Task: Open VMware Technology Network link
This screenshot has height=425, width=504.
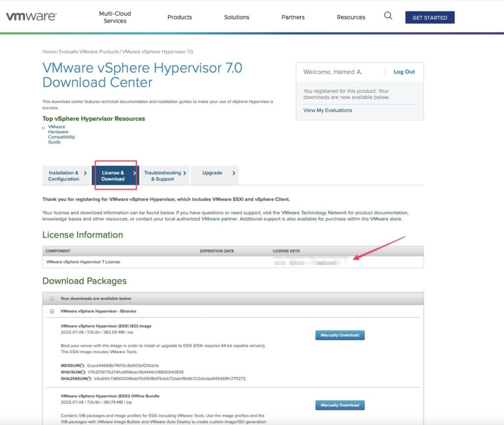Action: click(314, 213)
